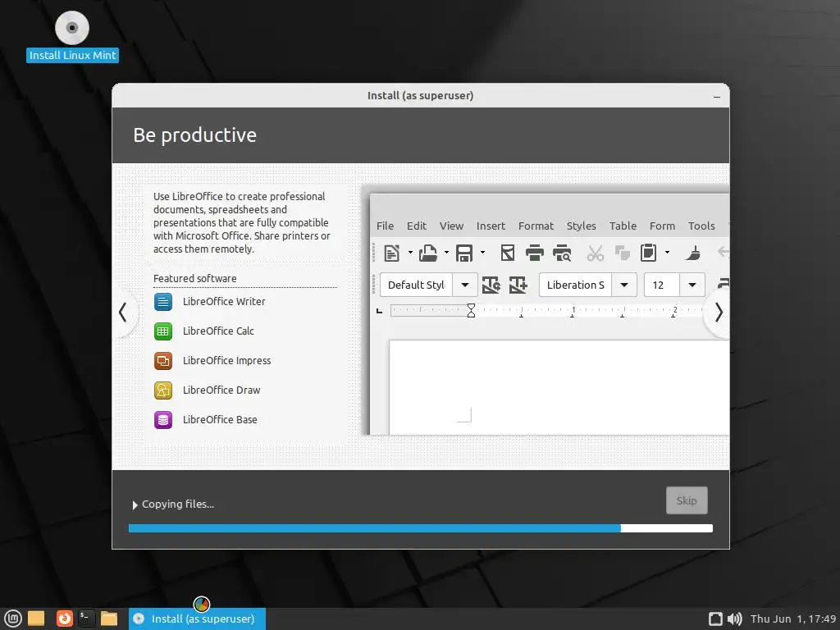Click the Copy icon in slideshow toolbar
Screen dimensions: 840x630
click(622, 253)
